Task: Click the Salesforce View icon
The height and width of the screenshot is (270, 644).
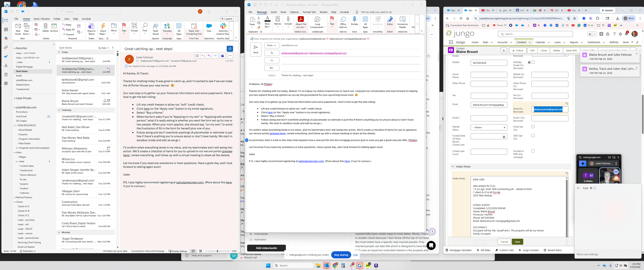Action: pos(209,28)
